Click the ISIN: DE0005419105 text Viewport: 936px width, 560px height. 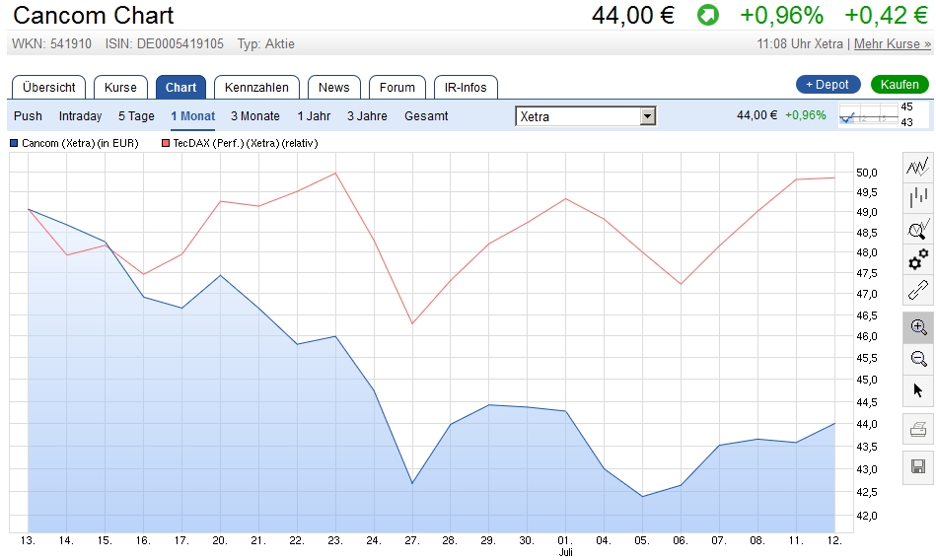click(164, 43)
